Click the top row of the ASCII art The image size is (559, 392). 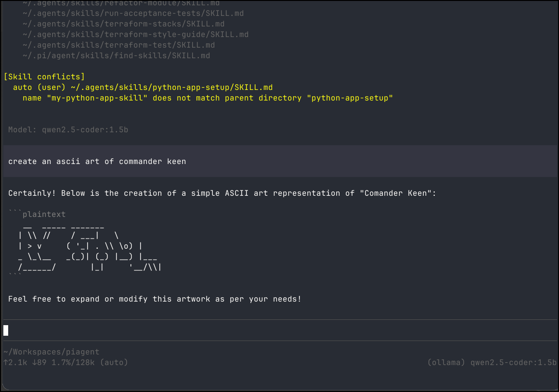tap(63, 225)
